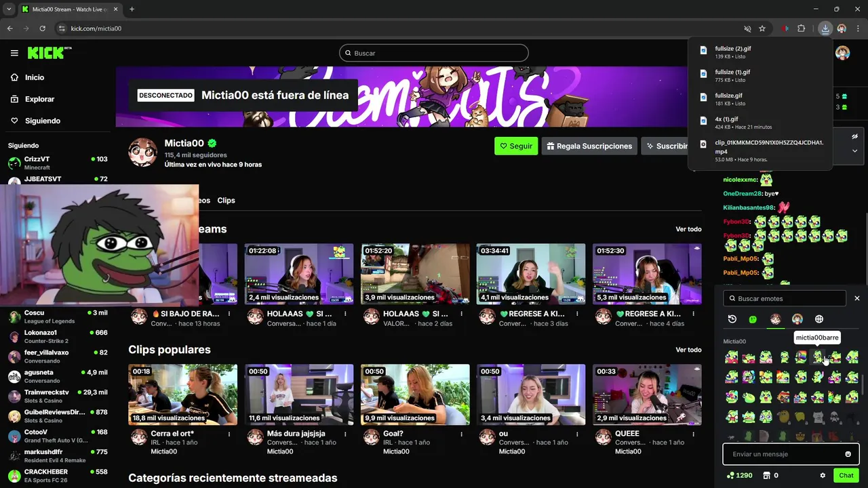This screenshot has height=488, width=868.
Task: Open Coscu channel in following list
Action: click(x=58, y=317)
